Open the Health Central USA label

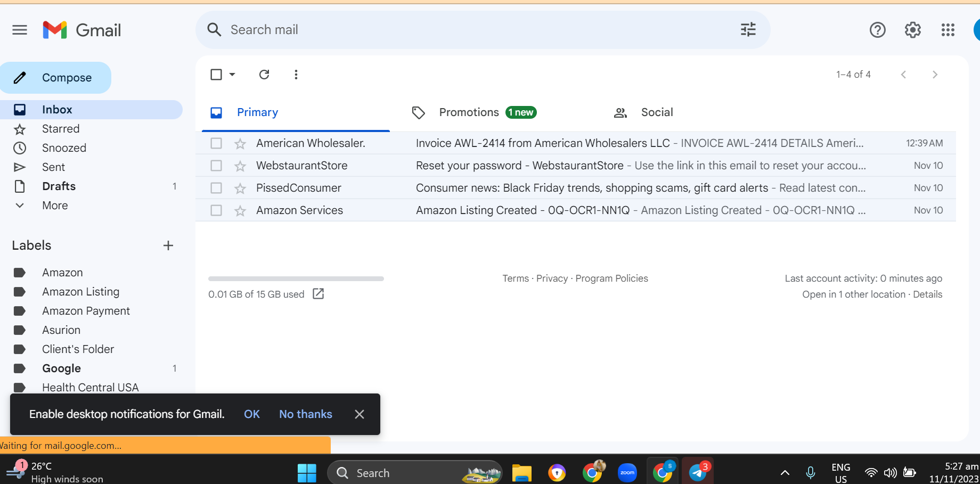click(91, 387)
